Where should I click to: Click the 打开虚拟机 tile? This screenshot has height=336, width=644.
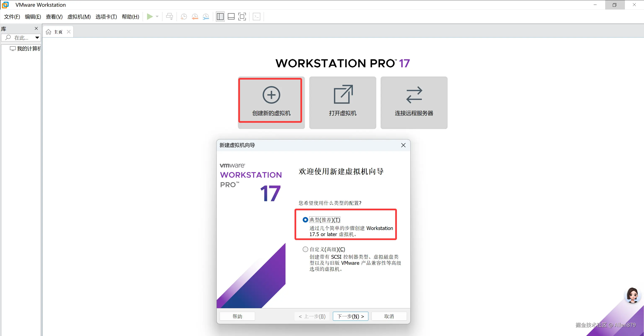tap(343, 103)
